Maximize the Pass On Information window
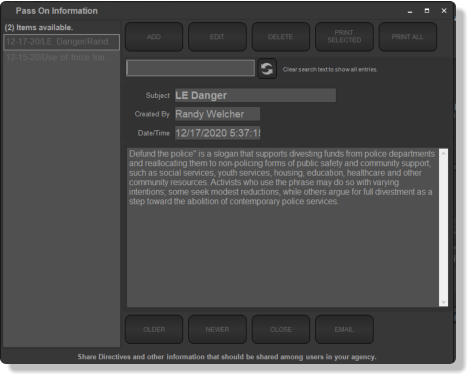Image resolution: width=472 pixels, height=379 pixels. click(x=427, y=11)
